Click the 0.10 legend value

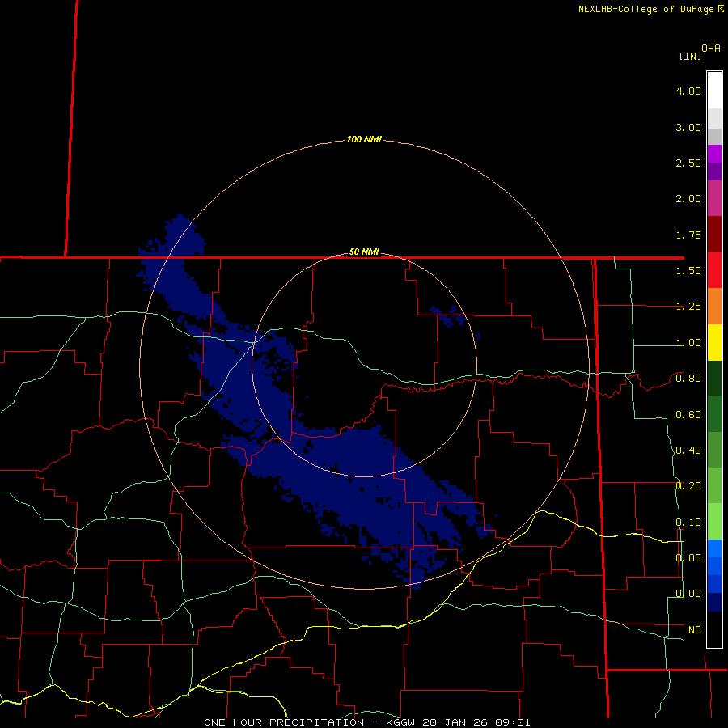[688, 523]
